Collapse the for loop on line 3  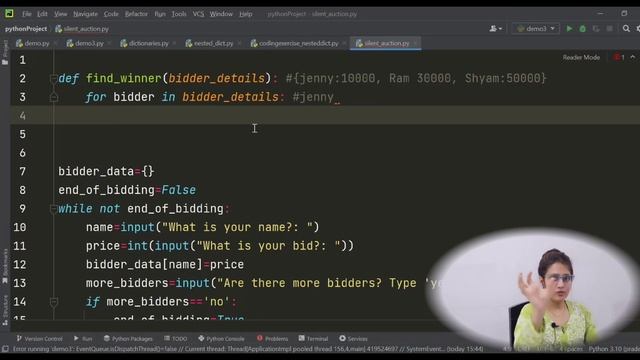coord(53,97)
